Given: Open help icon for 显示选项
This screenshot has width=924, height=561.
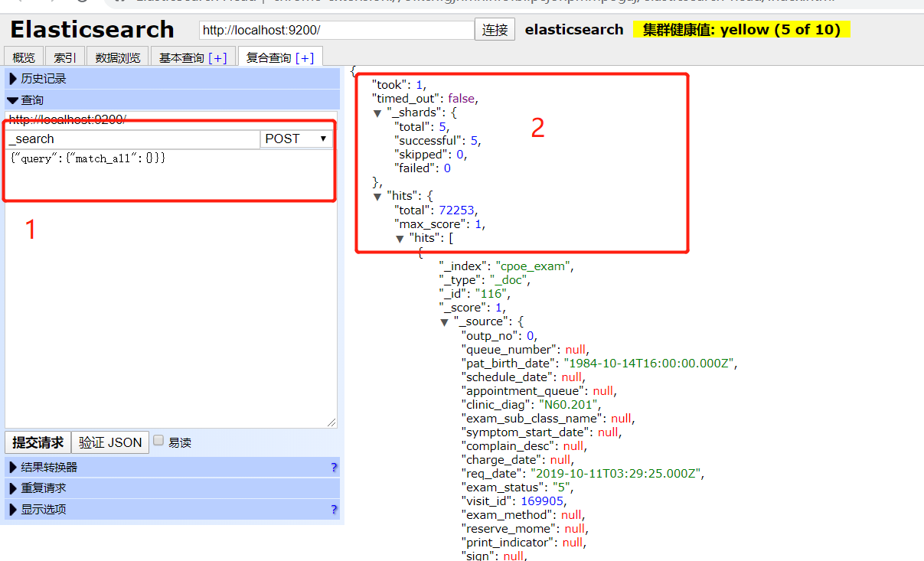Looking at the screenshot, I should [334, 510].
